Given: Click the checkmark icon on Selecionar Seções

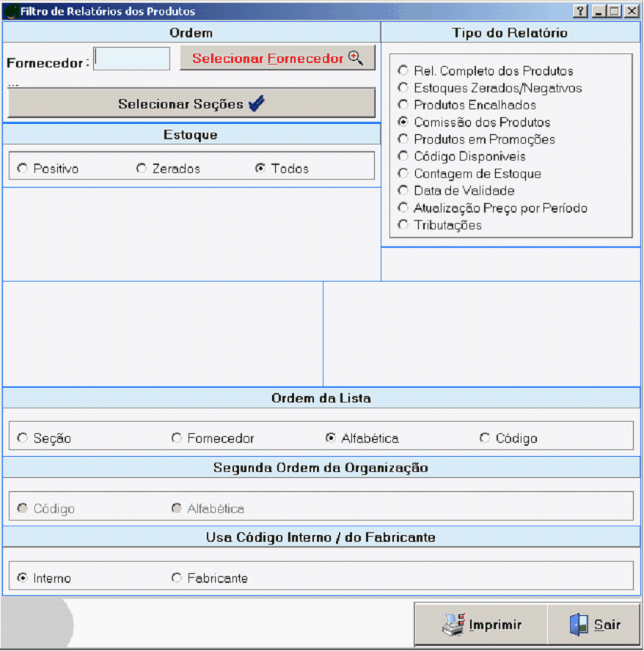Looking at the screenshot, I should [x=256, y=104].
